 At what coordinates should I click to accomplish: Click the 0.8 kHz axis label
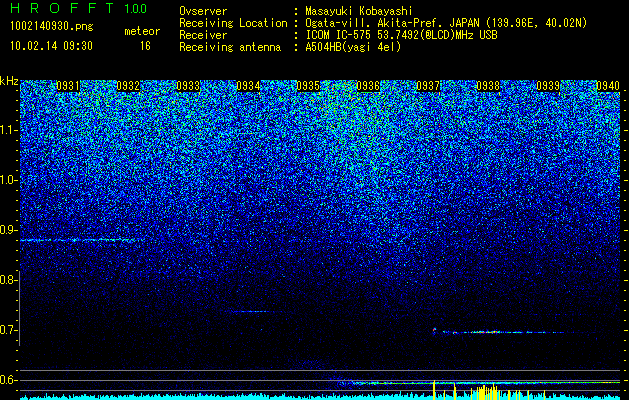[8, 280]
